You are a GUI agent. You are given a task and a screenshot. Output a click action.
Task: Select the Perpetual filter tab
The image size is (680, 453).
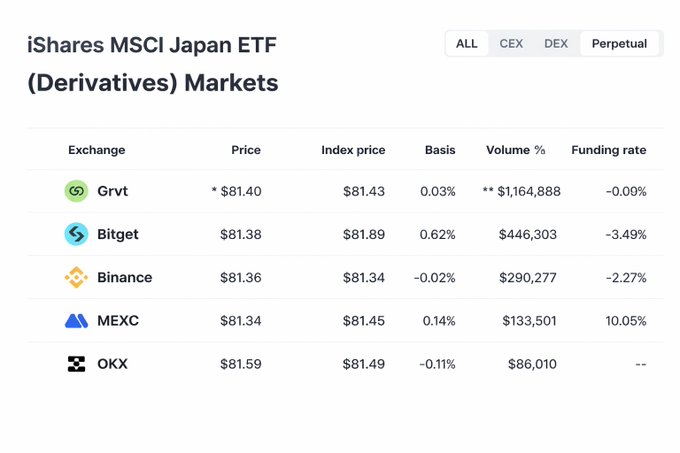tap(619, 44)
